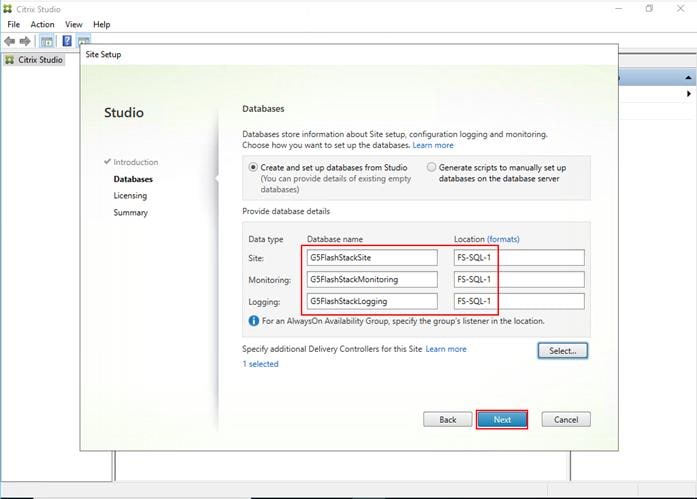Screen dimensions: 697x499
Task: Click the Databases page heading
Action: click(263, 109)
